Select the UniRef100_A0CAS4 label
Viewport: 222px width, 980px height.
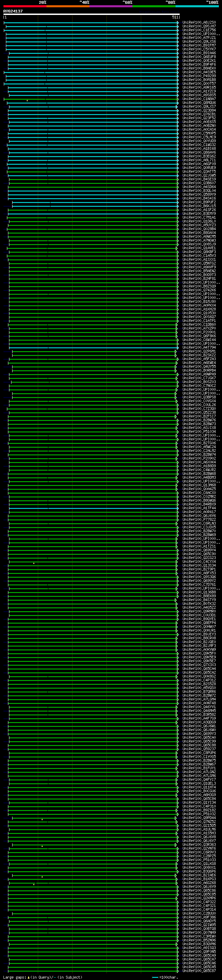[x=199, y=129]
